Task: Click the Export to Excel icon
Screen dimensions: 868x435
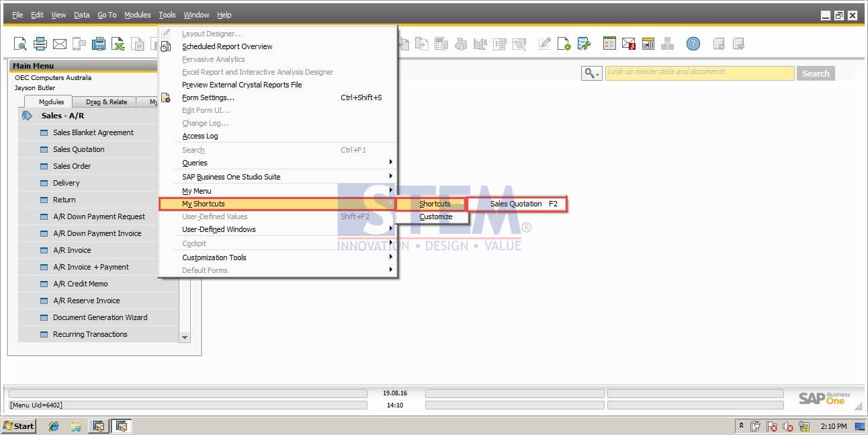Action: coord(118,44)
